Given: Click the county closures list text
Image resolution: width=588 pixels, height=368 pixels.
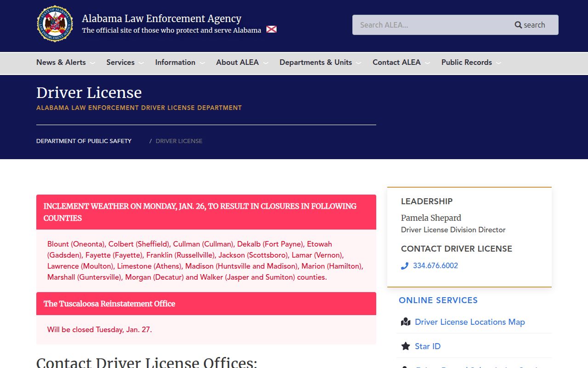Looking at the screenshot, I should tap(205, 261).
